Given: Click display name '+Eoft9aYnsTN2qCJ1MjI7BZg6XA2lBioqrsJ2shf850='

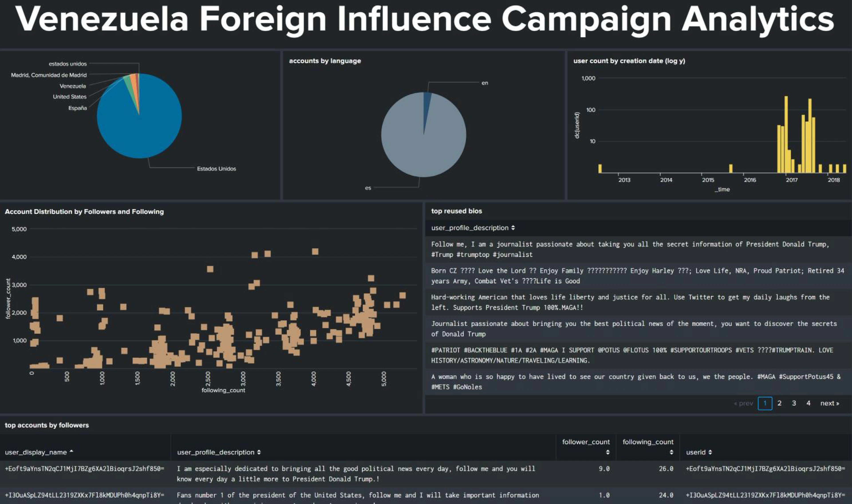Looking at the screenshot, I should [x=84, y=469].
